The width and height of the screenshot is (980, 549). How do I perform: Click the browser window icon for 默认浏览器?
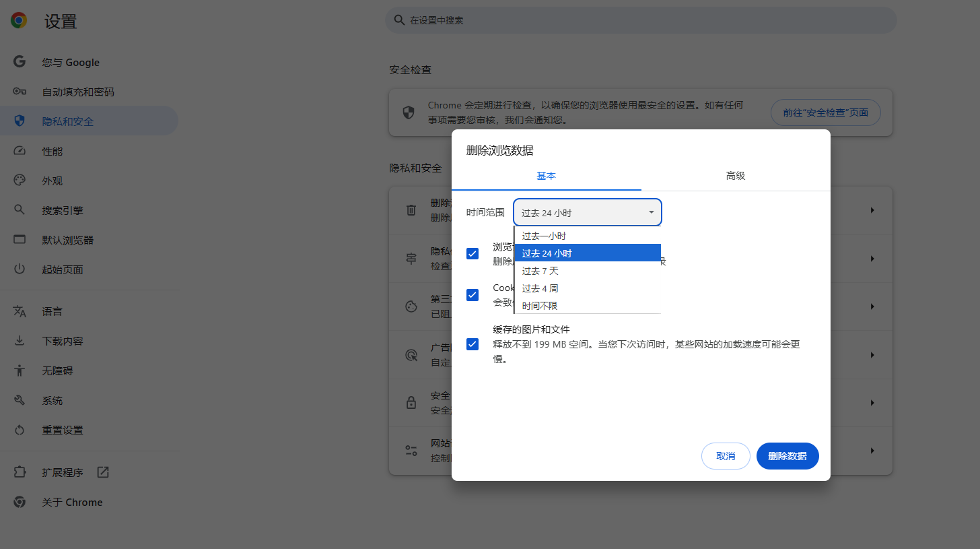pyautogui.click(x=20, y=240)
